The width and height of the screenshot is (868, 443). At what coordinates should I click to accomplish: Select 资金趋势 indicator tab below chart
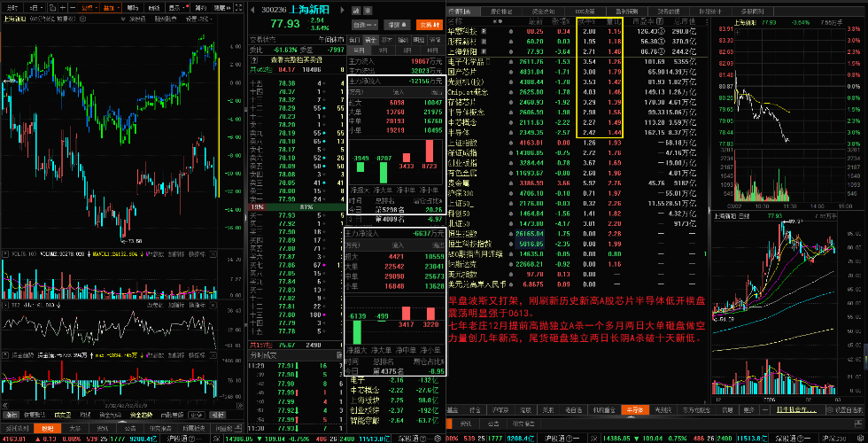tap(141, 415)
